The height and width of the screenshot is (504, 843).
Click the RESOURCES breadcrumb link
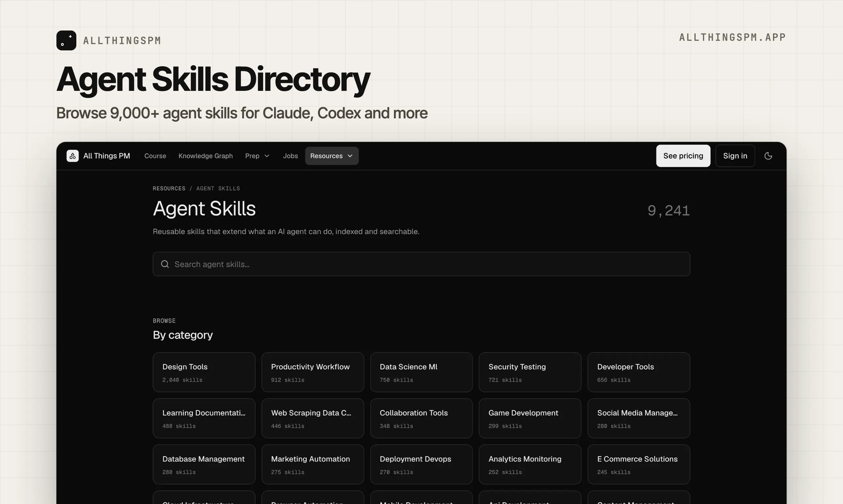coord(169,188)
